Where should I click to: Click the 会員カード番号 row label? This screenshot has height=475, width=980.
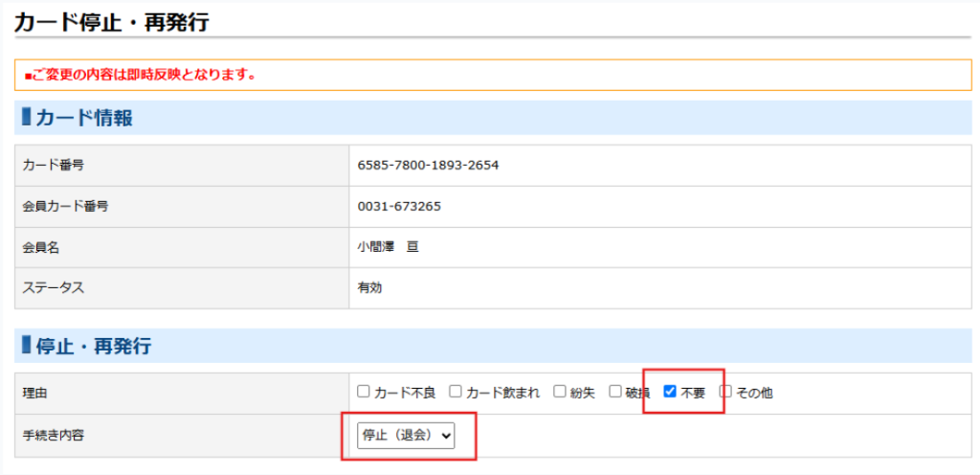point(65,206)
